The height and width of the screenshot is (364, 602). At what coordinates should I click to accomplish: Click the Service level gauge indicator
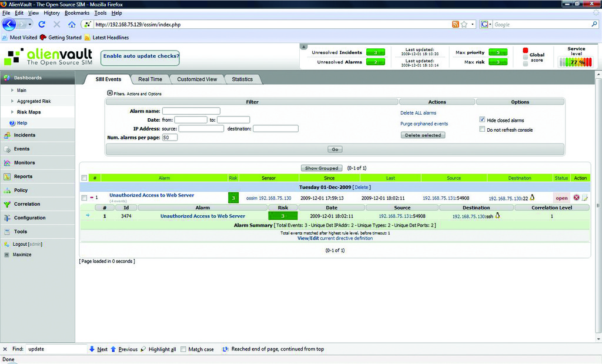pos(576,62)
